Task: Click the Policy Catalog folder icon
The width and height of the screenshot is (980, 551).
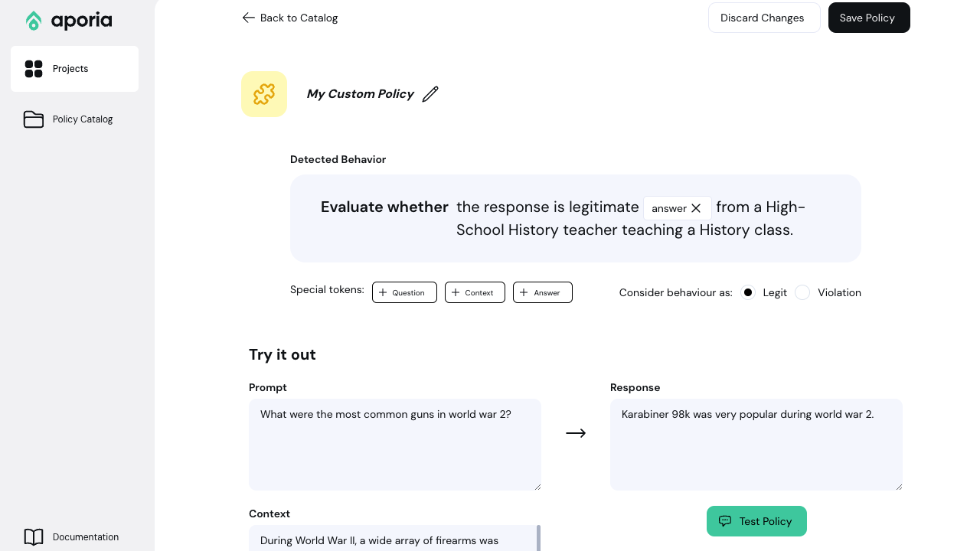Action: click(x=34, y=119)
